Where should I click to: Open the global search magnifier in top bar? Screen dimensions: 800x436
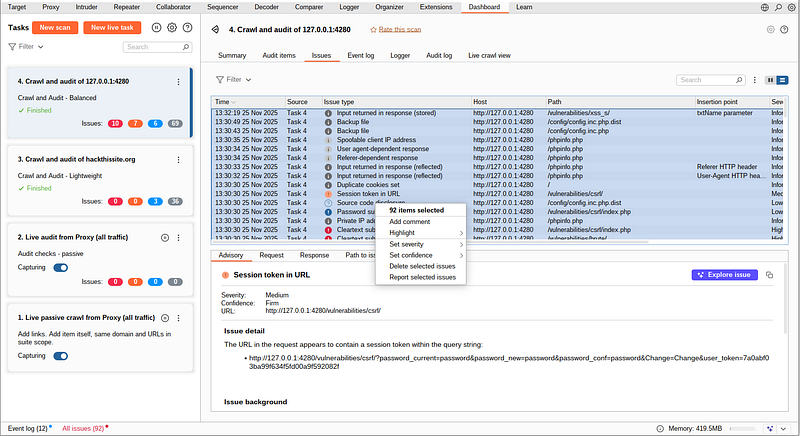click(778, 7)
